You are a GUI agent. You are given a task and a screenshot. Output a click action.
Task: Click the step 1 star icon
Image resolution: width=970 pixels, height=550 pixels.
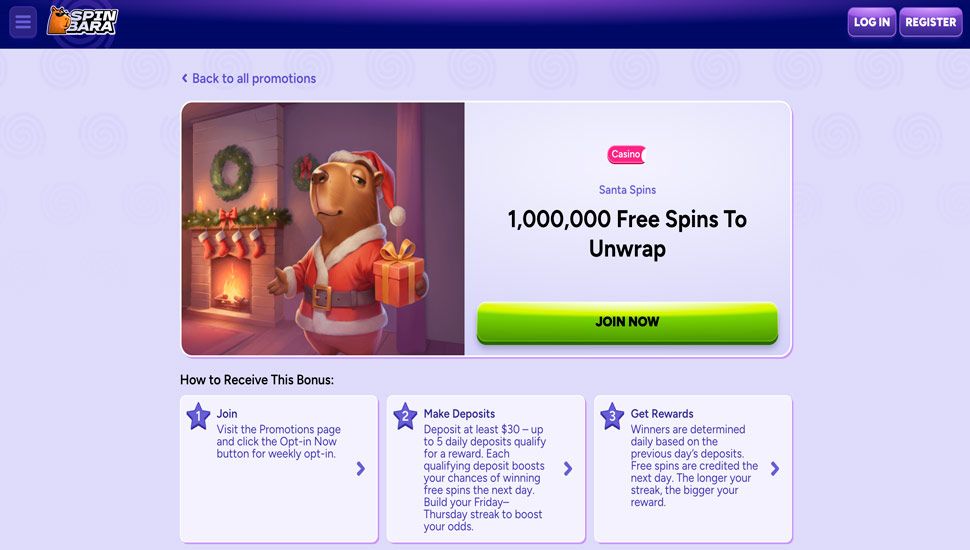pyautogui.click(x=199, y=416)
